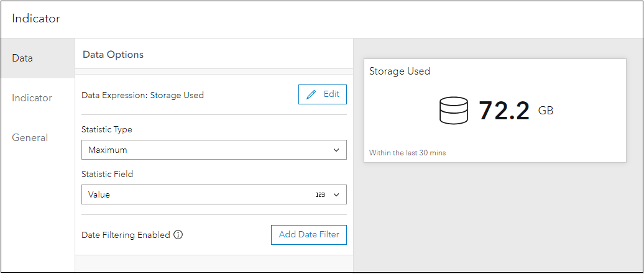Click the 123 numeric type icon in Statistic Field

320,194
